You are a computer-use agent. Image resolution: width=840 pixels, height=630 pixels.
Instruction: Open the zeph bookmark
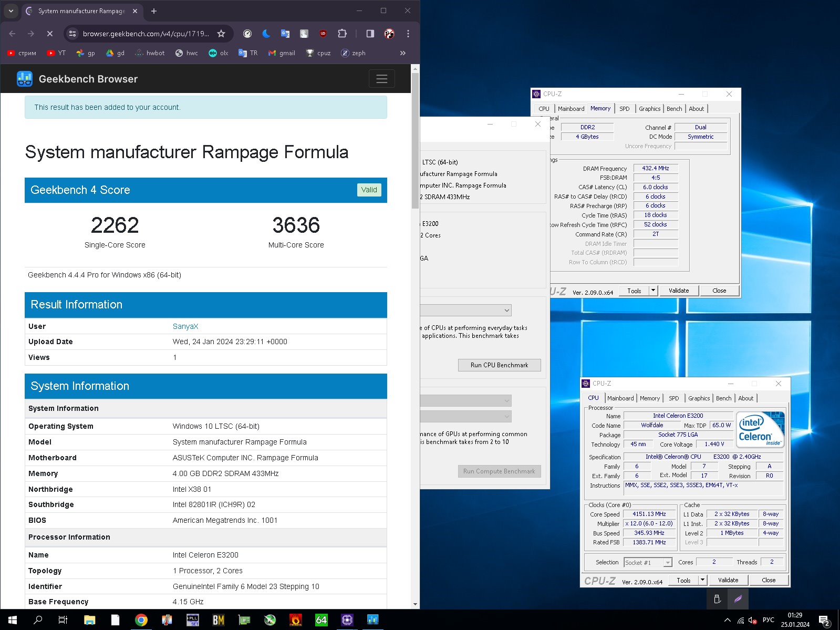point(353,53)
